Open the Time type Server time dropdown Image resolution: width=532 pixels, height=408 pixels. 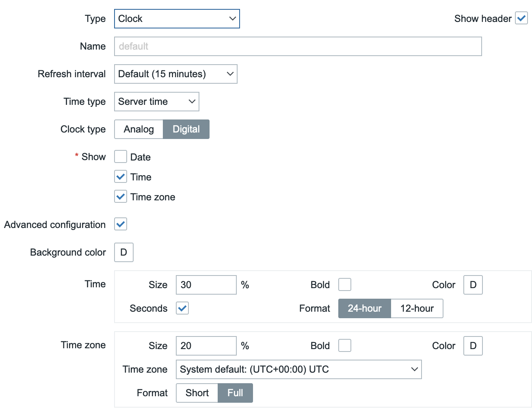[156, 102]
